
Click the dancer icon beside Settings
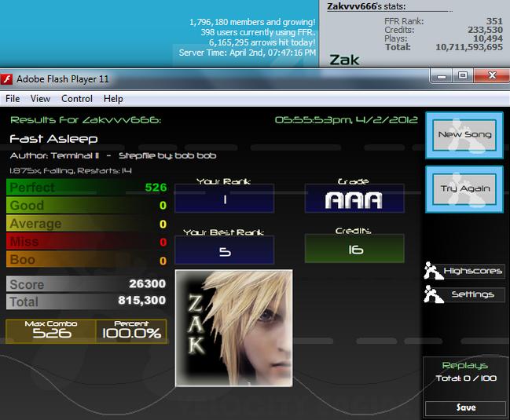[x=433, y=294]
